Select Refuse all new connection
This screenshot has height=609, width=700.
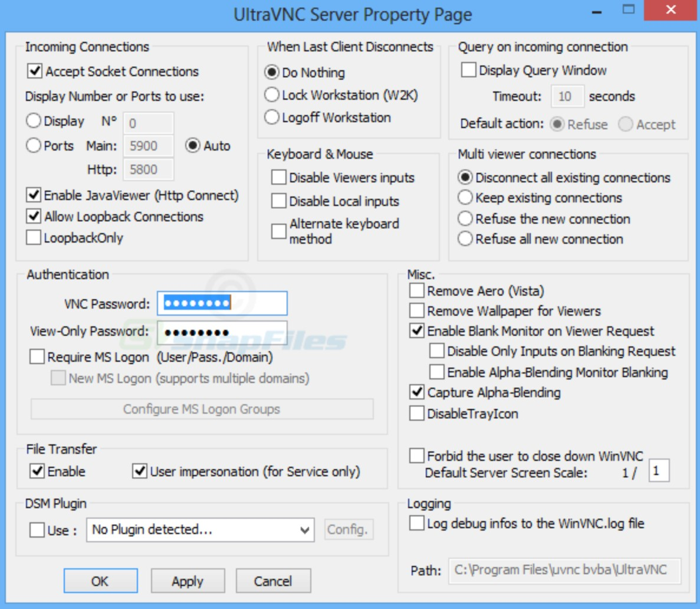click(465, 238)
